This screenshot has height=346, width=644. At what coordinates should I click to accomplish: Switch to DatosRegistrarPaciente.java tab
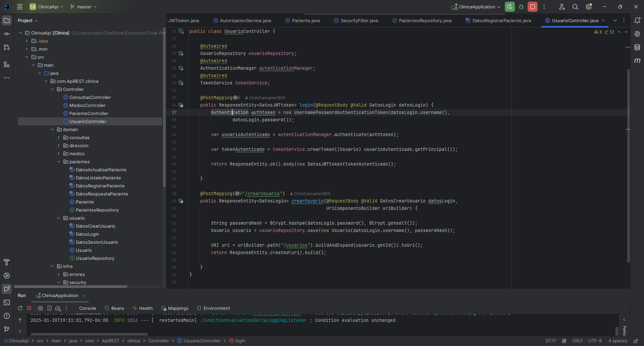click(498, 20)
